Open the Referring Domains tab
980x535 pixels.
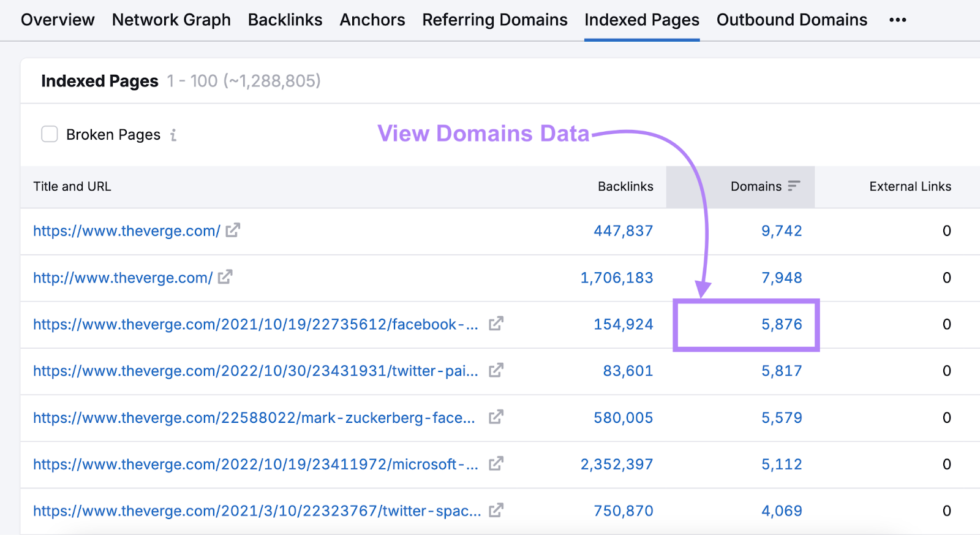tap(494, 20)
